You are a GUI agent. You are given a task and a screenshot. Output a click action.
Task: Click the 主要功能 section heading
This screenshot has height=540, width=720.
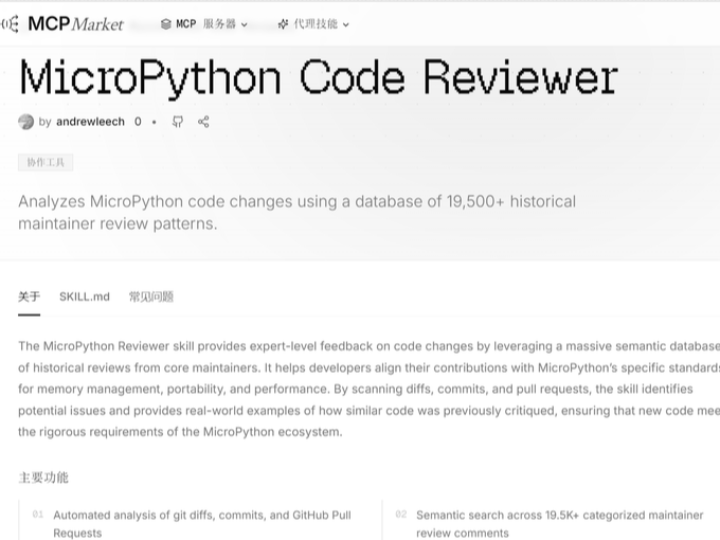(x=43, y=477)
